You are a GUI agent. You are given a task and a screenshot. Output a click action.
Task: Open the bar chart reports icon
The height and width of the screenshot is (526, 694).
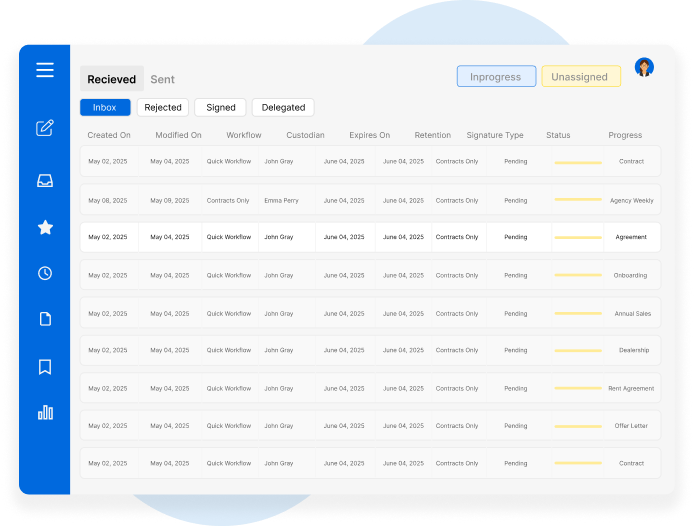(x=45, y=412)
